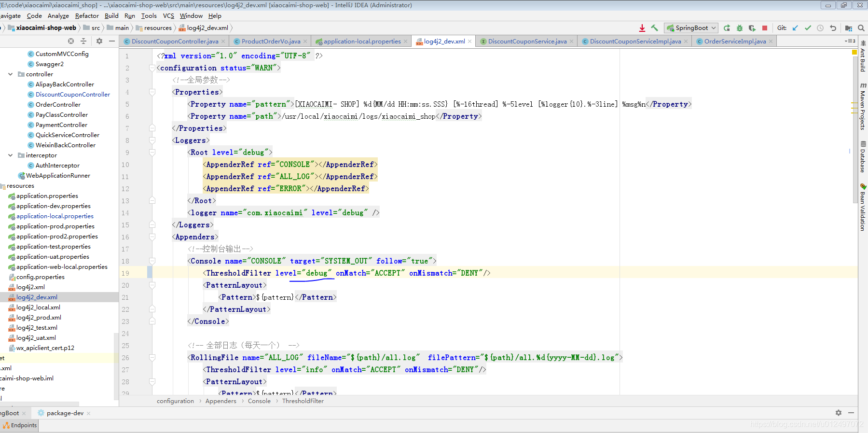Image resolution: width=868 pixels, height=433 pixels.
Task: Select log4j2_local.xml in project tree
Action: [38, 307]
